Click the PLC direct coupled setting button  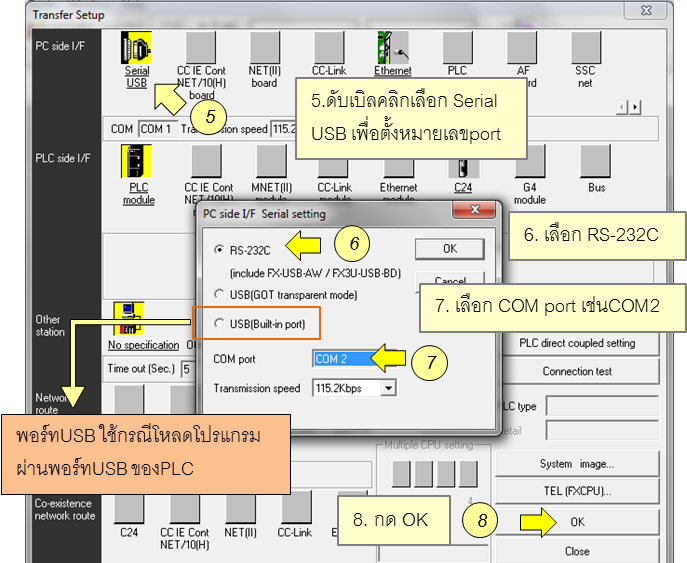point(577,343)
